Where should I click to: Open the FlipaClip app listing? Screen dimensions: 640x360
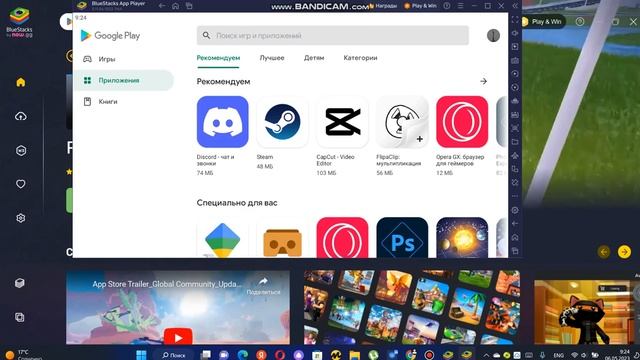(402, 122)
